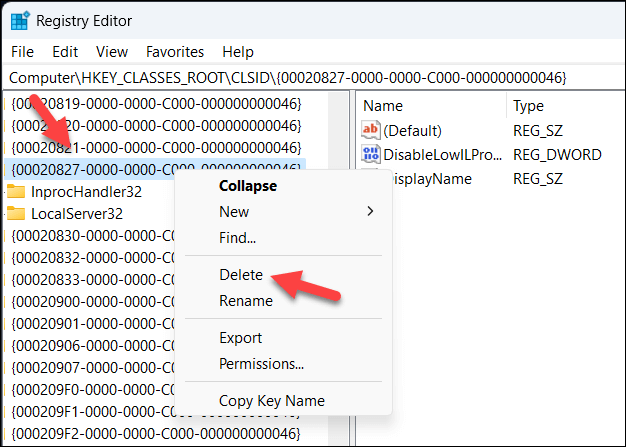The image size is (626, 447).
Task: Select key starting {00020901
Action: 93,324
